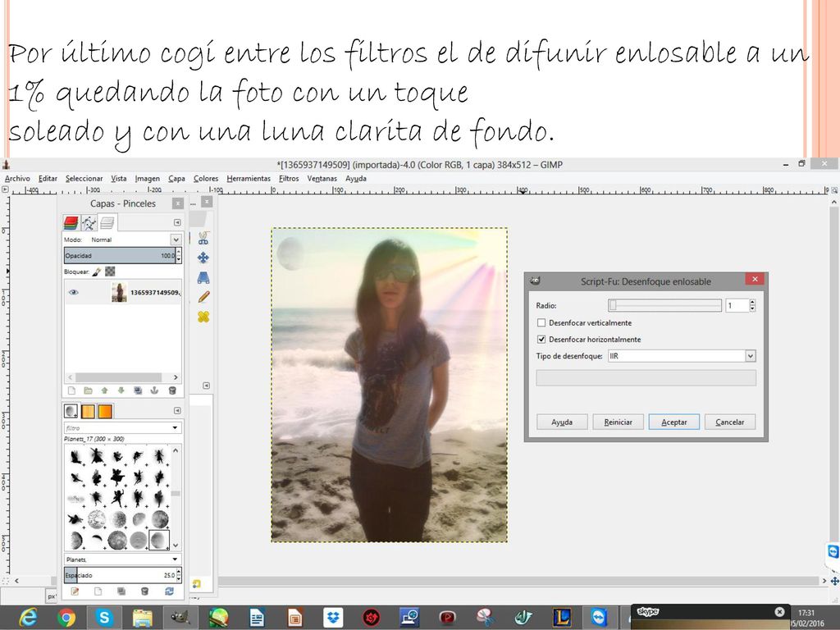
Task: Switch to the Paths tab icon
Action: click(x=89, y=222)
